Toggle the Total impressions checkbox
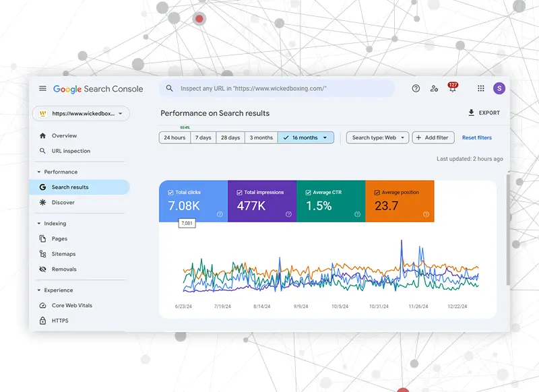This screenshot has width=539, height=392. point(239,193)
